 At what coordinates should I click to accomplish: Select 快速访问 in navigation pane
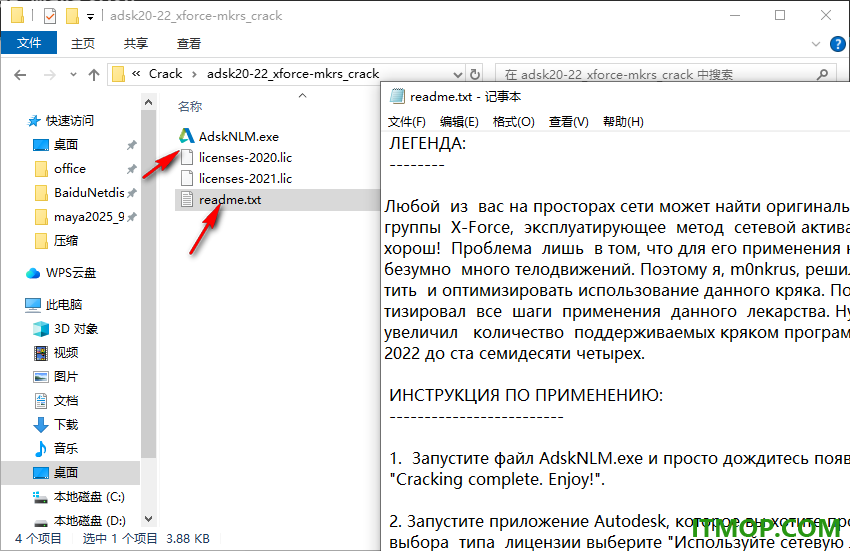[x=69, y=120]
